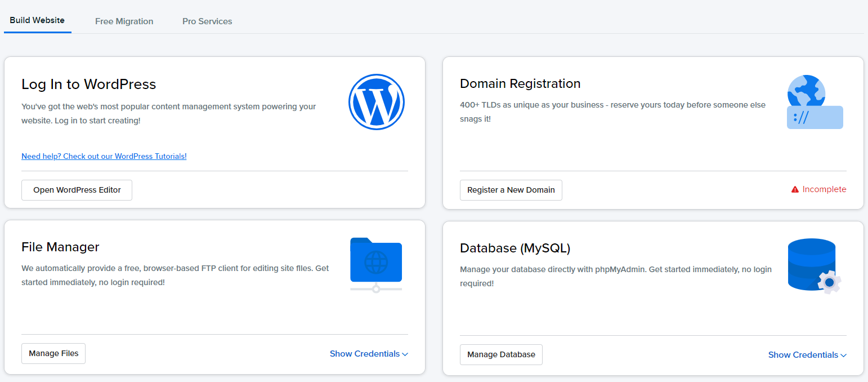The width and height of the screenshot is (868, 382).
Task: Click the File Manager heading
Action: 60,247
